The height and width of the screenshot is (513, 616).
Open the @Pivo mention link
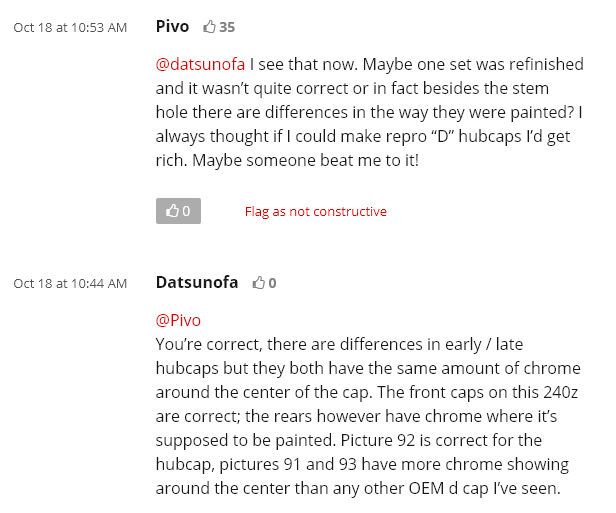point(178,320)
